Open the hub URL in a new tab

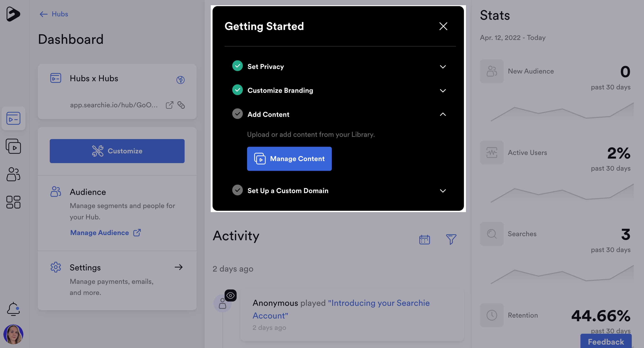169,105
